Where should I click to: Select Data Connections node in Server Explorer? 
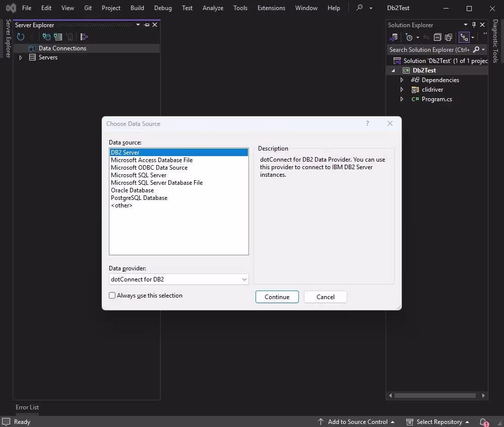62,48
